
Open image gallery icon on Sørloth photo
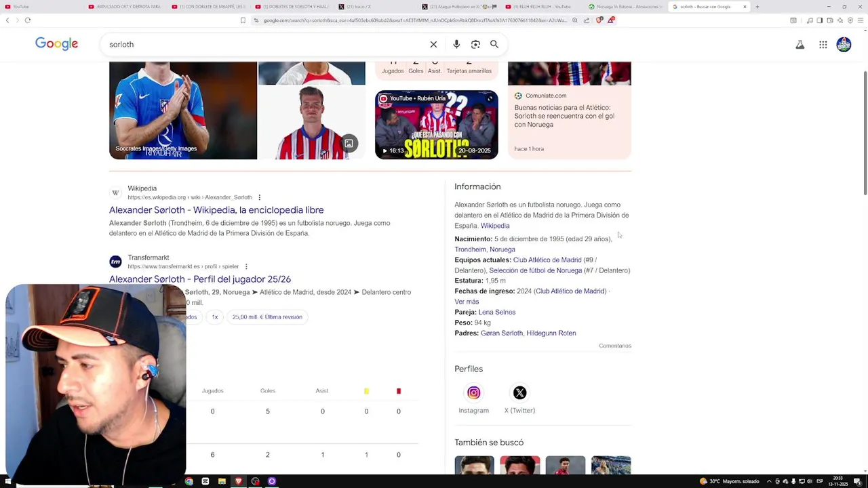pyautogui.click(x=349, y=143)
